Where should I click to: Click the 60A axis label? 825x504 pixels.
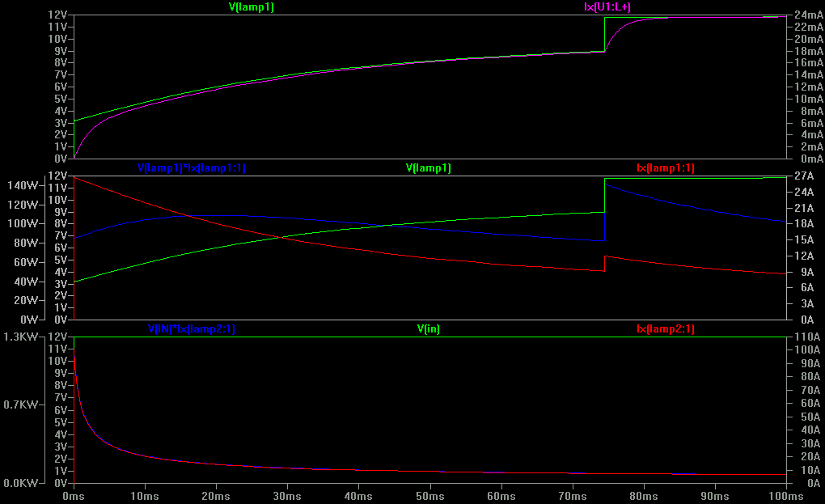point(810,404)
